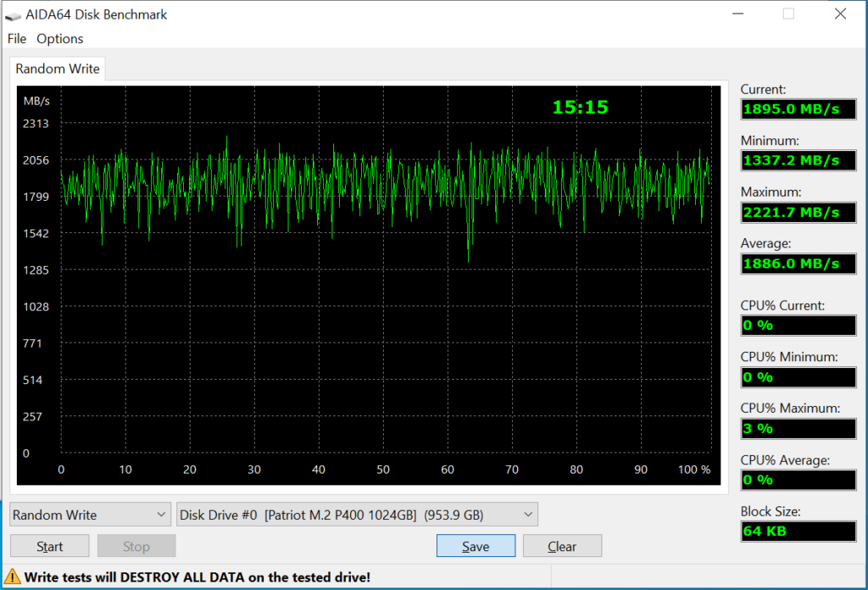Click the elapsed time display showing 15:15
This screenshot has height=590, width=868.
581,107
